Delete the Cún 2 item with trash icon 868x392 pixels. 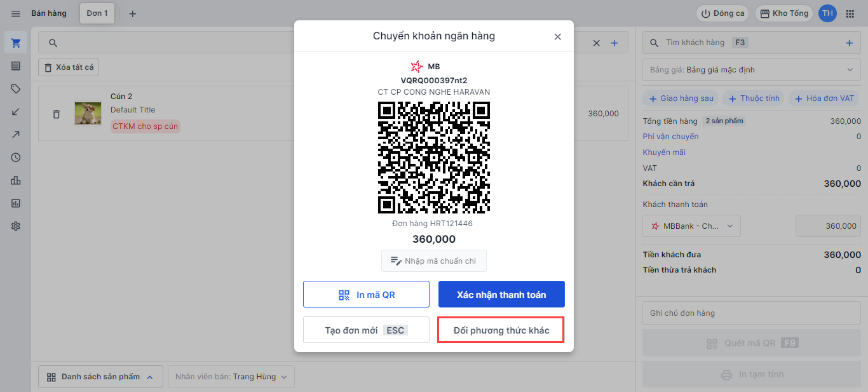56,114
